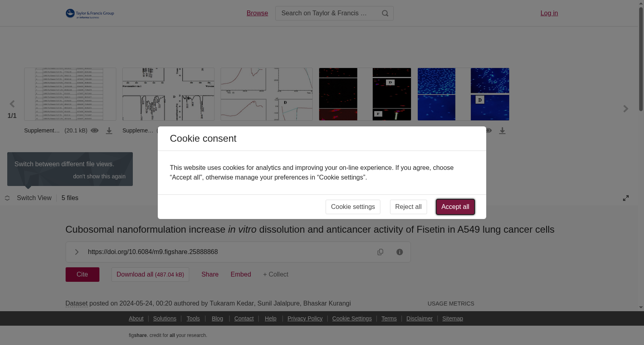Click don't show this again

point(99,176)
